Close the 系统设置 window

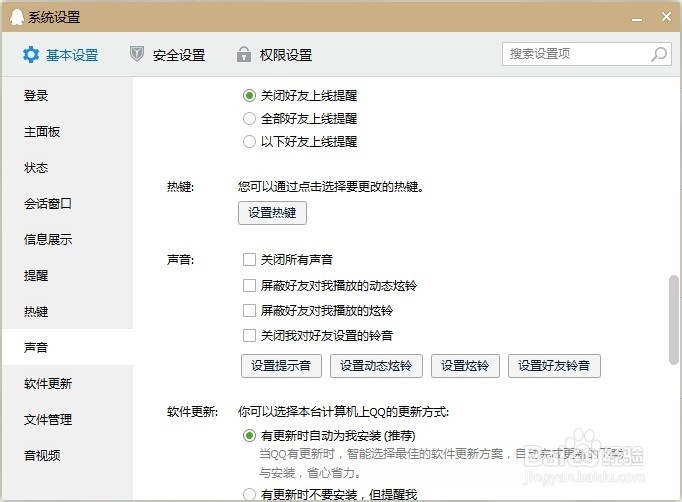(666, 17)
